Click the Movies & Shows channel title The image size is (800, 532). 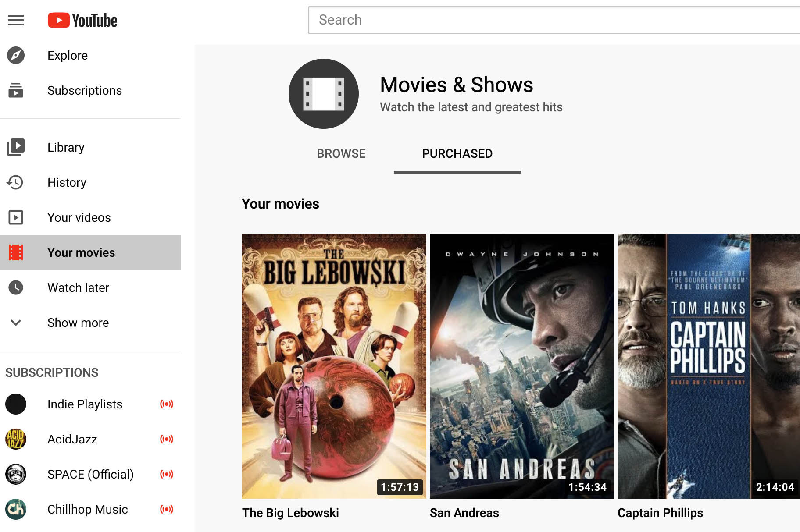pos(457,85)
